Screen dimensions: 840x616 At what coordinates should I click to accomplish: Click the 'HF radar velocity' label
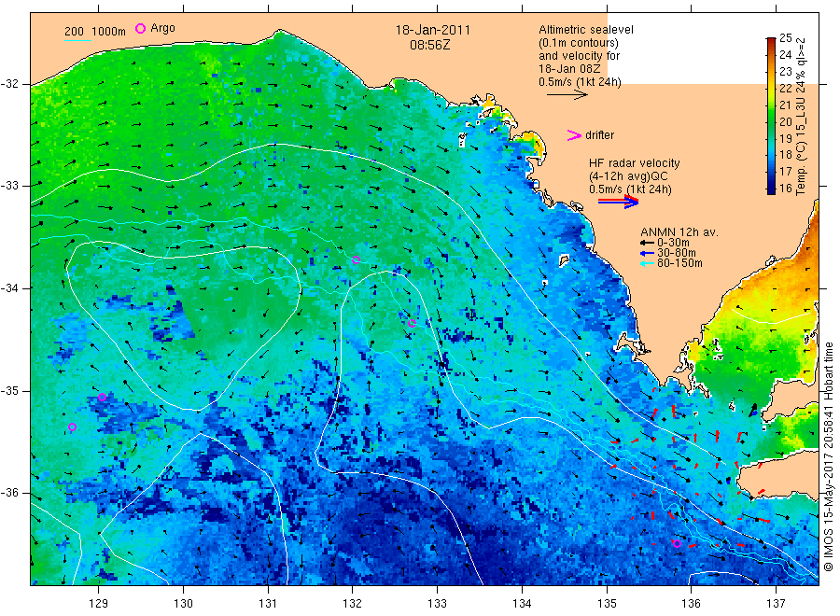click(x=635, y=163)
